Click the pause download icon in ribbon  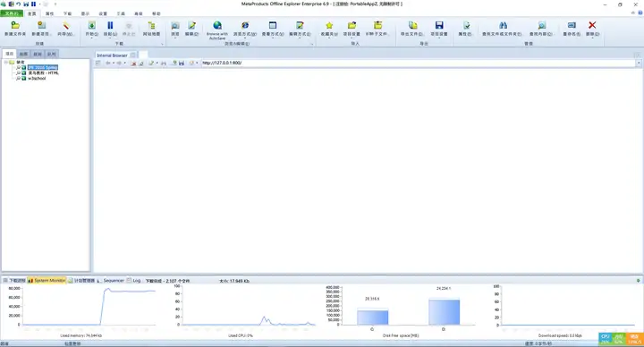click(x=110, y=25)
